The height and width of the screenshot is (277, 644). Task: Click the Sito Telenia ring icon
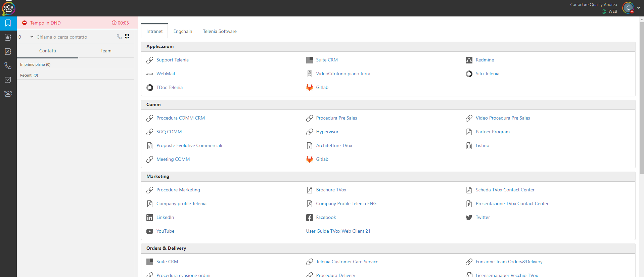pos(469,74)
